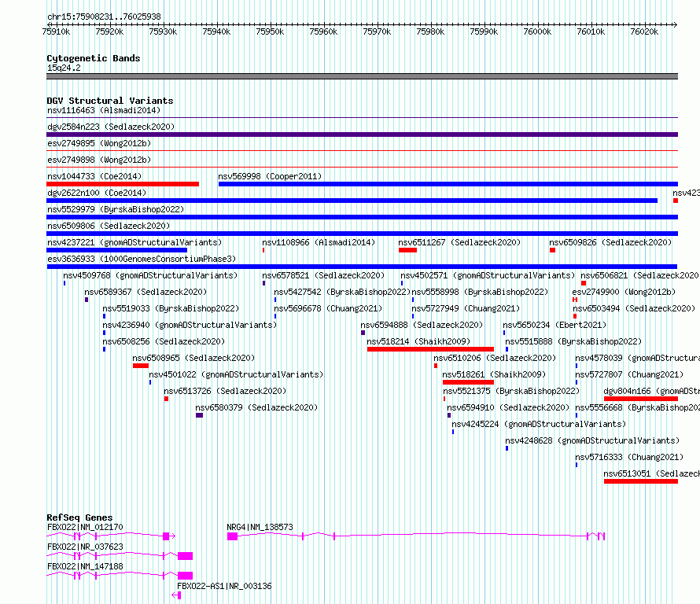
Task: Click FBXO22|NM_147188 transcript label
Action: pyautogui.click(x=85, y=566)
